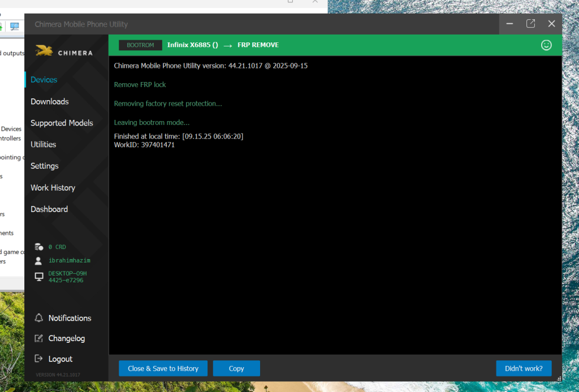The width and height of the screenshot is (579, 392).
Task: Open the Devices section
Action: [44, 80]
